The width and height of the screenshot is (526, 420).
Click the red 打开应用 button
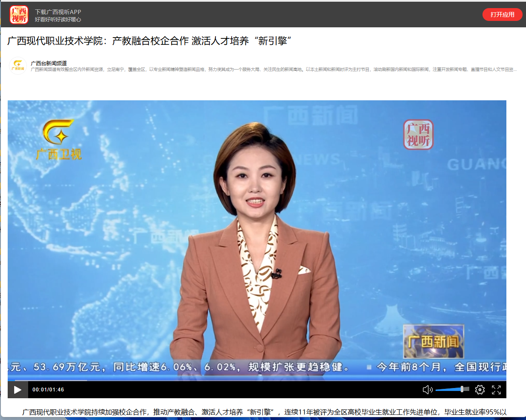point(502,15)
